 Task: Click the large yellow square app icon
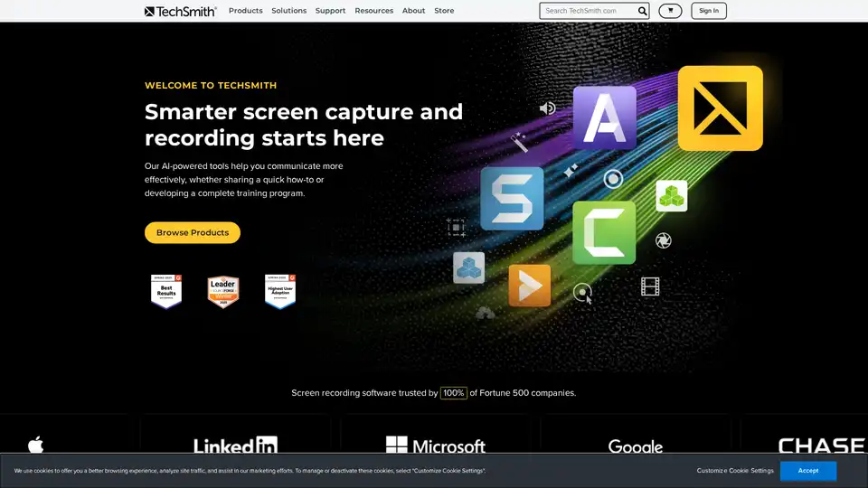point(720,108)
